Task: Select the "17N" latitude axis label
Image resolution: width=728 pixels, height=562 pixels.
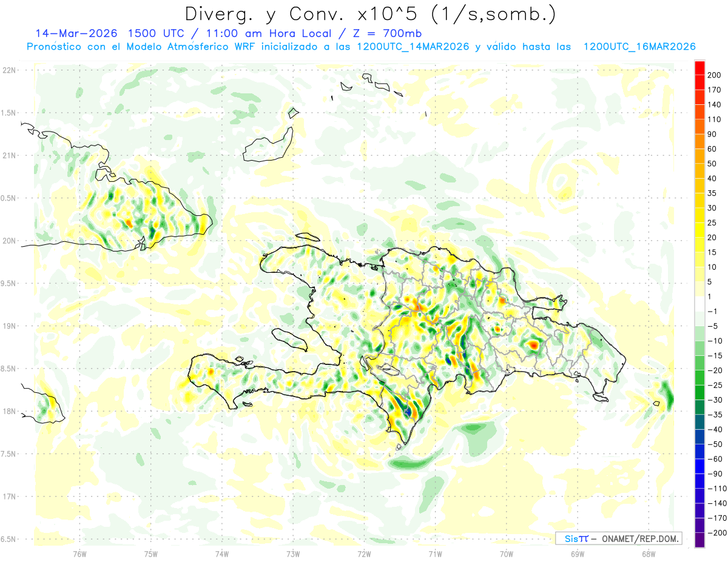Action: click(x=9, y=497)
